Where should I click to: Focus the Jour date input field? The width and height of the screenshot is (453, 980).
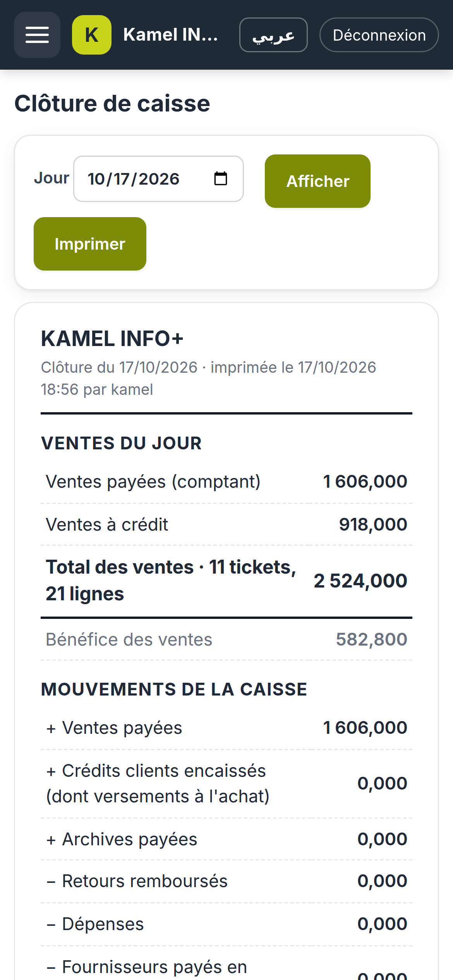pyautogui.click(x=158, y=179)
